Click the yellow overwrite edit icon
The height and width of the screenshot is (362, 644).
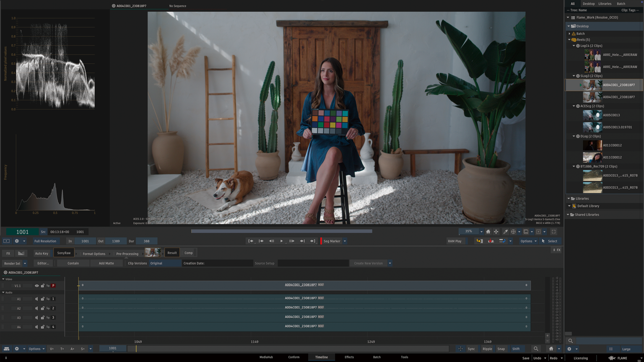479,241
